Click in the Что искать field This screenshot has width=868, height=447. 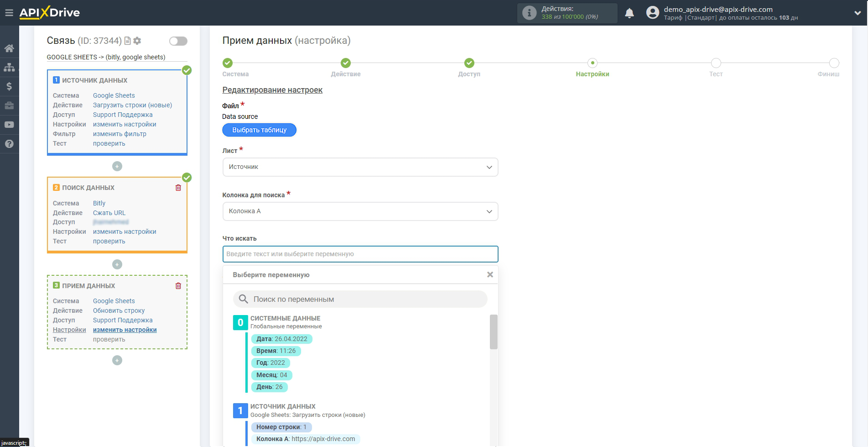click(360, 254)
